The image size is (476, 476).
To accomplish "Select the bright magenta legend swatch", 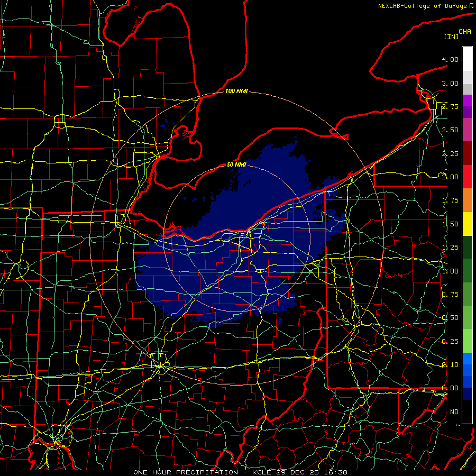I will point(467,100).
